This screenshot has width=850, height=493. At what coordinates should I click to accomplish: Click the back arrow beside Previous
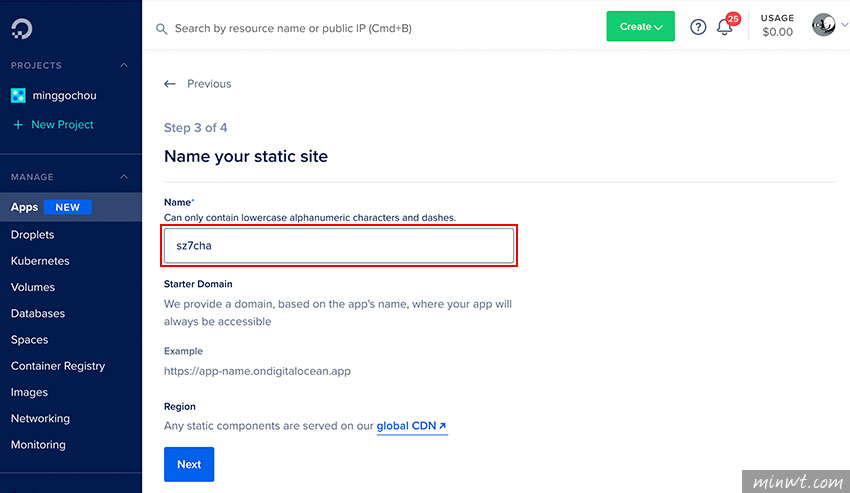pyautogui.click(x=170, y=84)
